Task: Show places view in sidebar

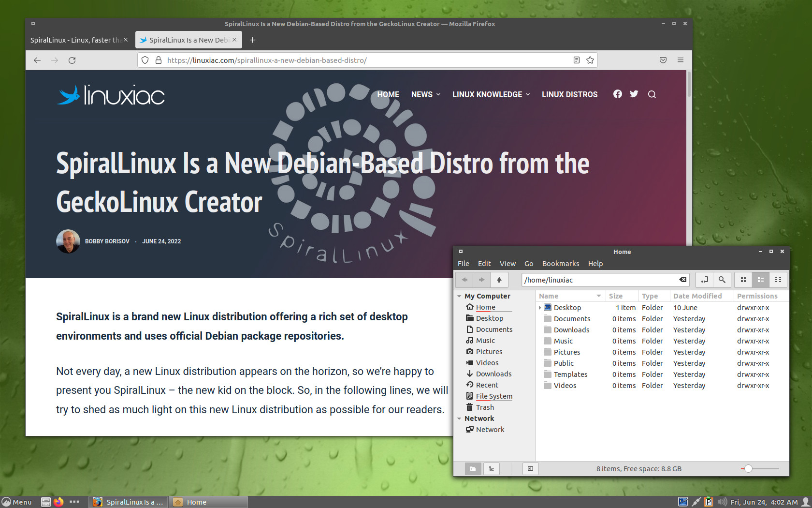Action: [x=473, y=468]
